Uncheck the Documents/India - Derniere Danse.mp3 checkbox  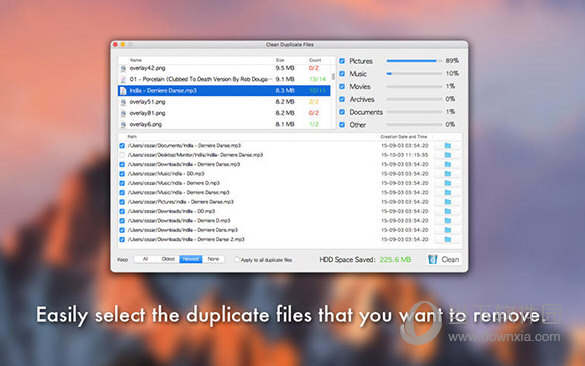tap(122, 146)
